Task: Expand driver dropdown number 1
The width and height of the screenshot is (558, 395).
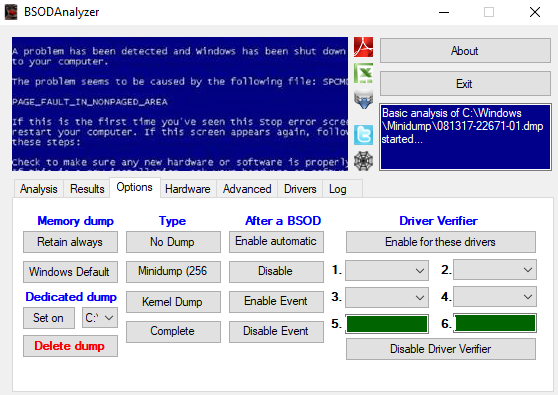Action: click(387, 270)
